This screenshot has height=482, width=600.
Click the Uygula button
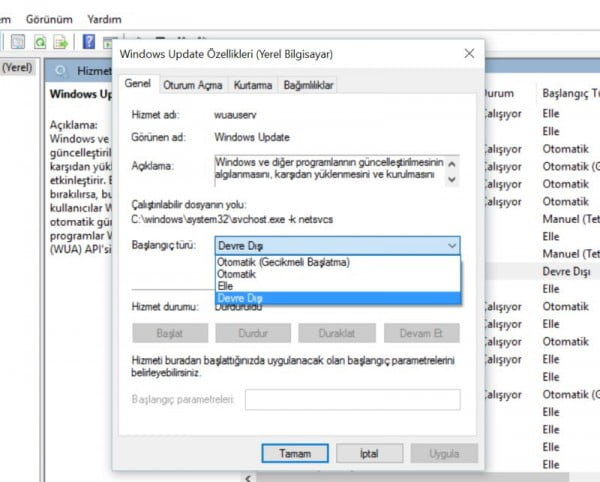(x=444, y=453)
